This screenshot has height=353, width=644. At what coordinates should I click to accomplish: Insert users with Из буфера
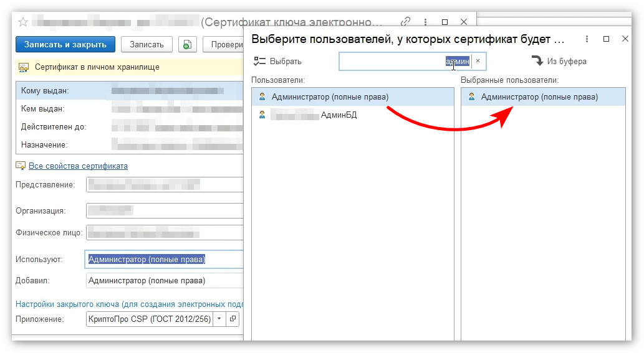[559, 61]
